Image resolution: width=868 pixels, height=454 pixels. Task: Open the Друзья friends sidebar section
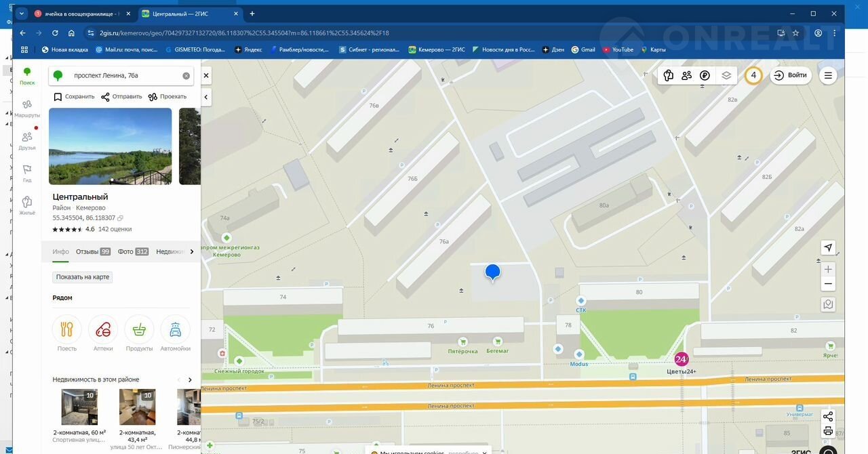point(27,140)
